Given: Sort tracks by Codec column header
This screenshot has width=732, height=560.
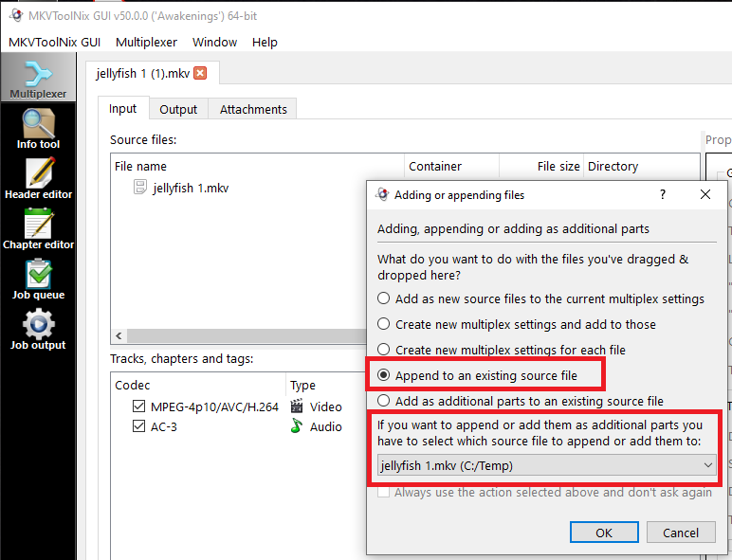Looking at the screenshot, I should pos(198,385).
